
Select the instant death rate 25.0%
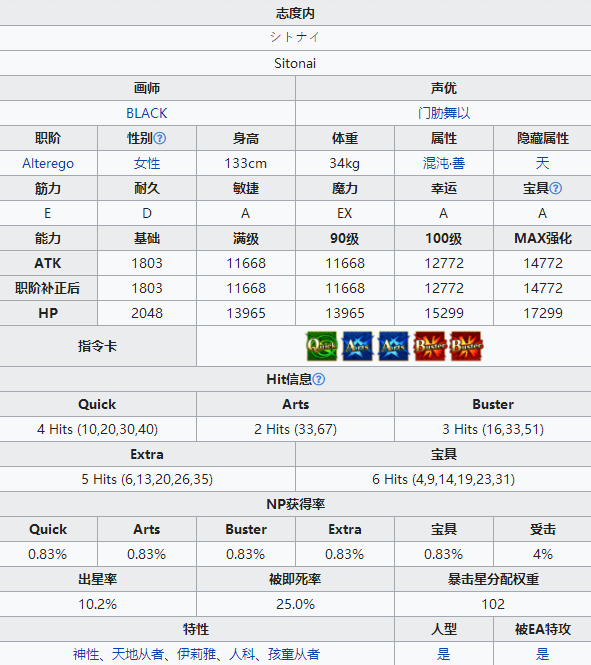point(296,604)
